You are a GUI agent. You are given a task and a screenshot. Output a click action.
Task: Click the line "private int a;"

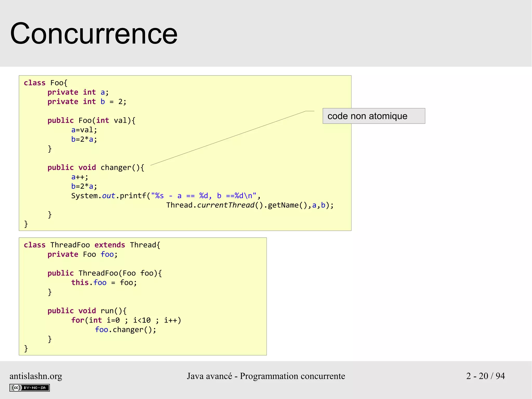tap(78, 92)
